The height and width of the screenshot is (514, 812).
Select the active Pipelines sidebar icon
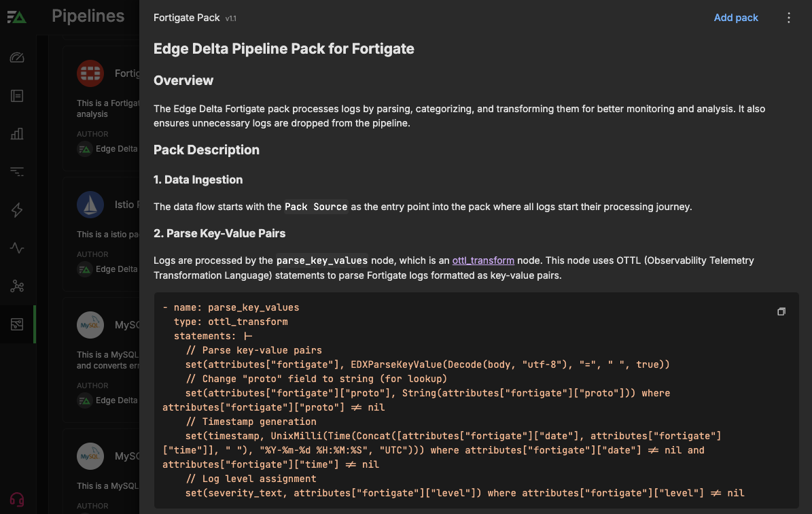click(17, 324)
